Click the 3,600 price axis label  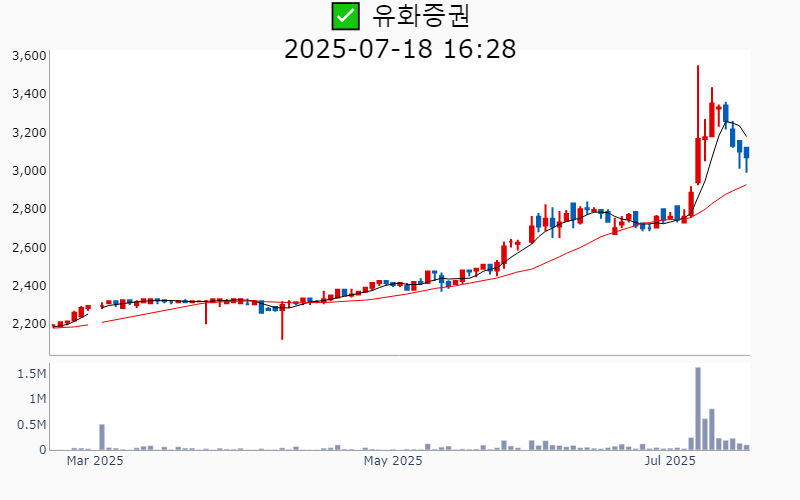click(29, 56)
